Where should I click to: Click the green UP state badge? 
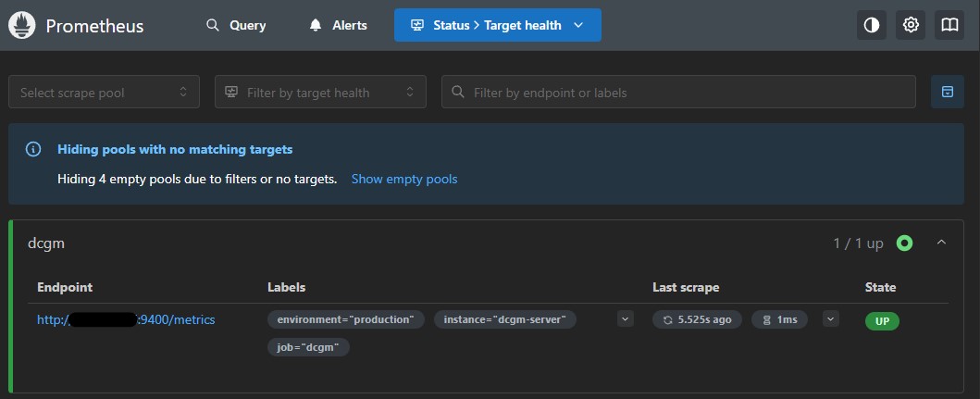[882, 320]
